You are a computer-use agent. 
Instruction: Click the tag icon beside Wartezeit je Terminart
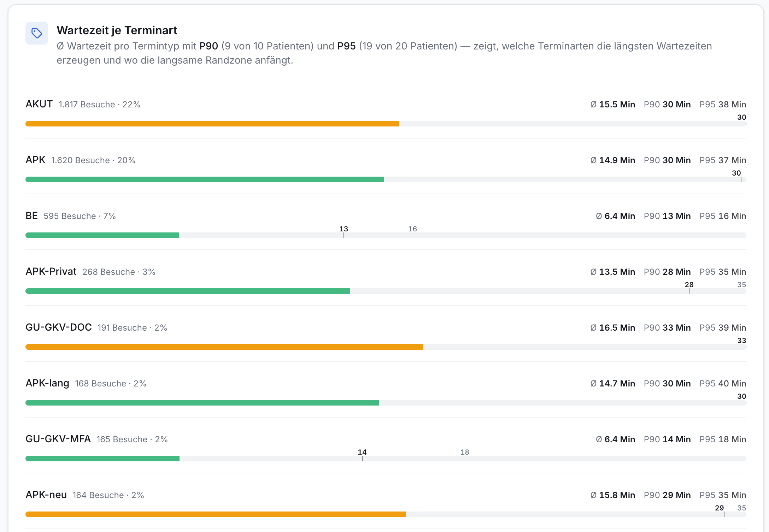pos(37,33)
